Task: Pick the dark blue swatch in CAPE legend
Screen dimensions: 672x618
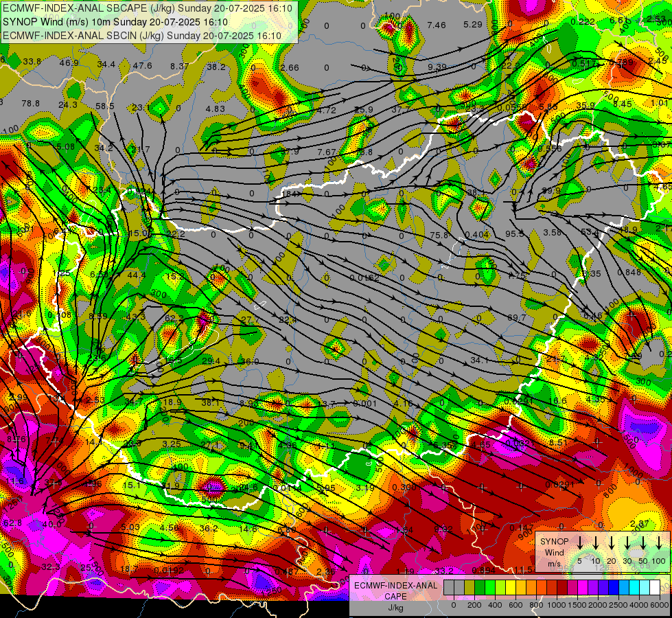Action: tap(613, 587)
